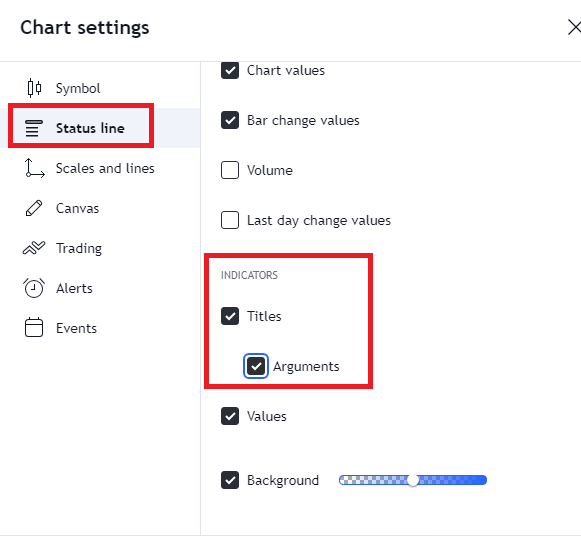The height and width of the screenshot is (548, 581).
Task: Close the Chart settings dialog
Action: pyautogui.click(x=574, y=28)
